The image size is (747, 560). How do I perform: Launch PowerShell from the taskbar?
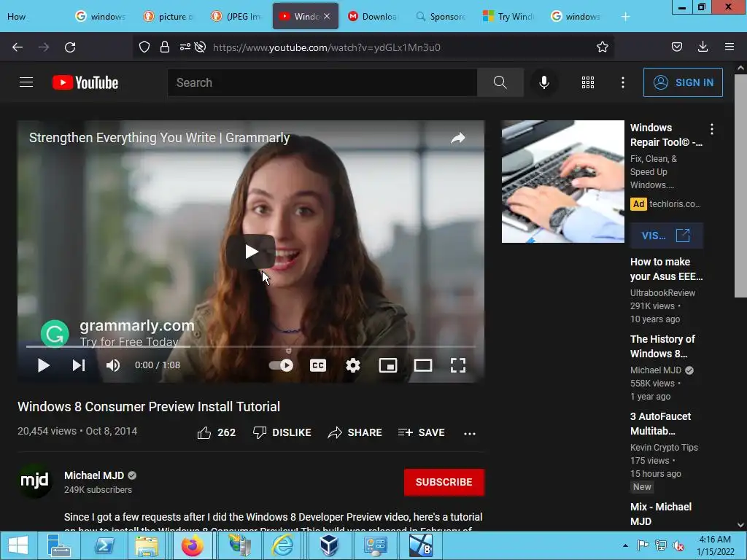[104, 545]
